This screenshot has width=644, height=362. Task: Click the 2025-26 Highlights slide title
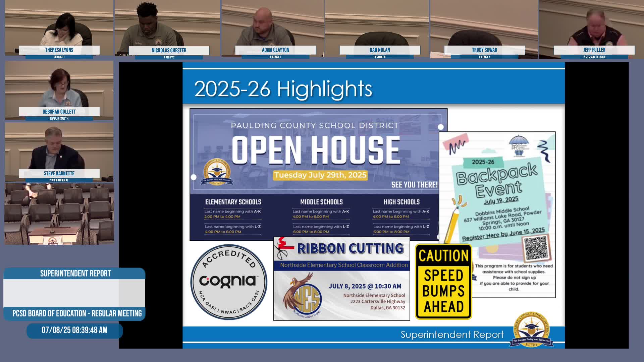tap(283, 89)
